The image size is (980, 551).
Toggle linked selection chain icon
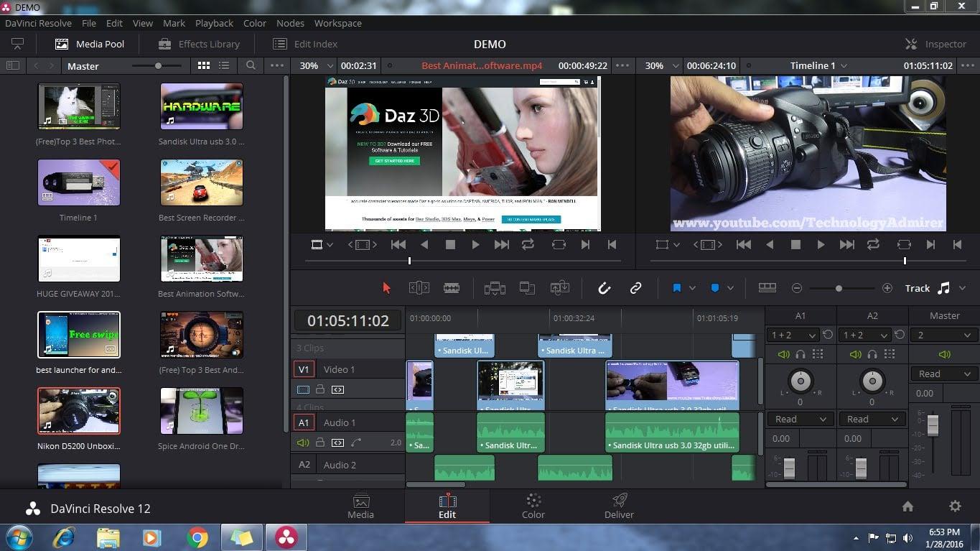point(635,287)
